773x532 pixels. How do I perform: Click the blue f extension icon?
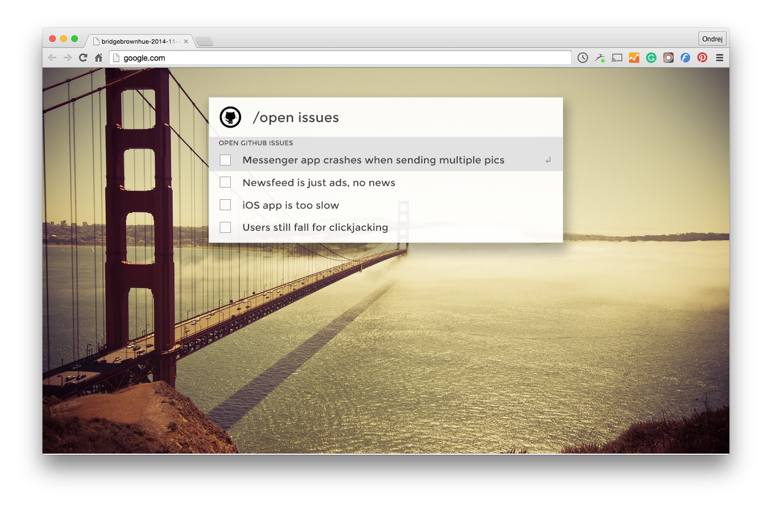(x=685, y=58)
